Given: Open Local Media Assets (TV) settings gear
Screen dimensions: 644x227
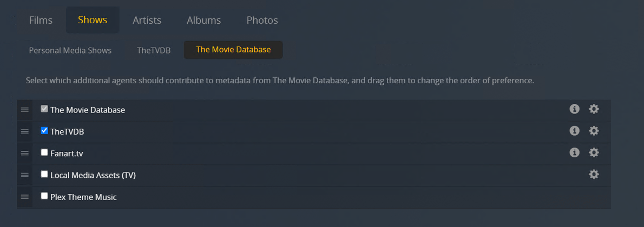Looking at the screenshot, I should (594, 175).
